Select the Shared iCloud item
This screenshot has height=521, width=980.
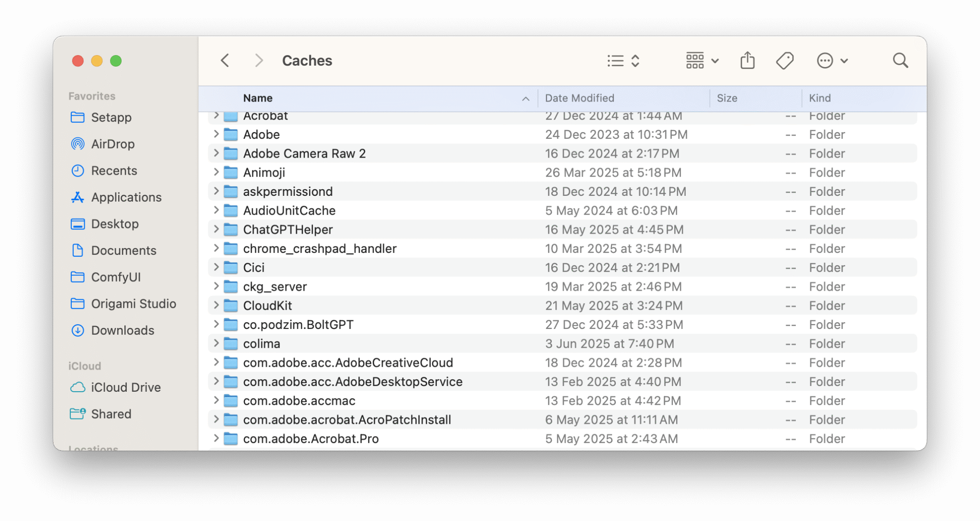coord(111,413)
